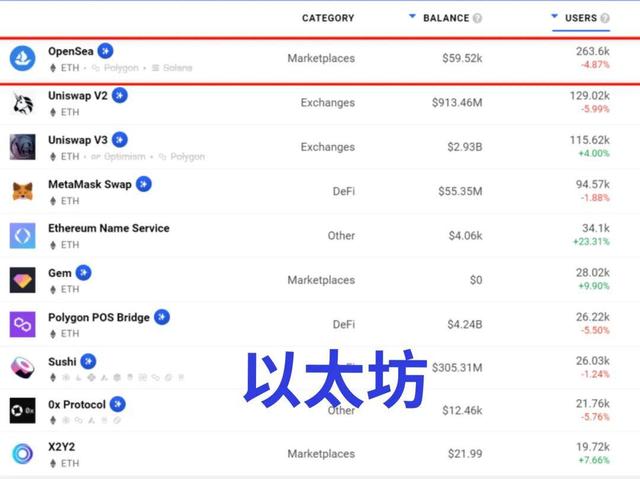Sort by the USERS column arrow
This screenshot has width=640, height=479.
[x=554, y=16]
